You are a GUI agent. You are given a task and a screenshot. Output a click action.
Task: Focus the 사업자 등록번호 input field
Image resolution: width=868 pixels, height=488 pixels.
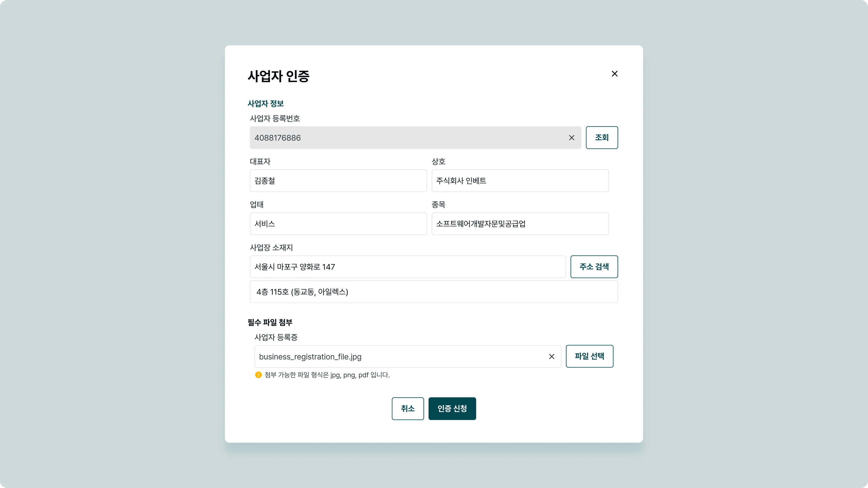coord(404,138)
